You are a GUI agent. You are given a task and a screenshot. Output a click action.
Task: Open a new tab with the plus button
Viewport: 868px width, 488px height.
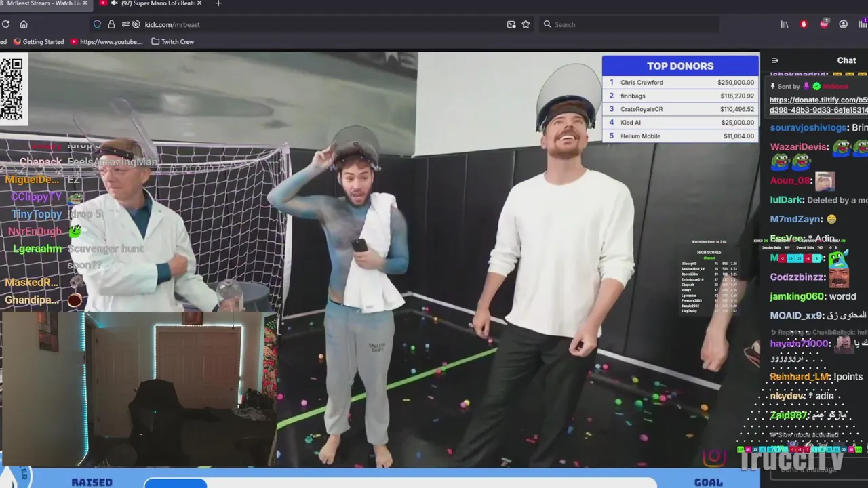click(x=218, y=3)
